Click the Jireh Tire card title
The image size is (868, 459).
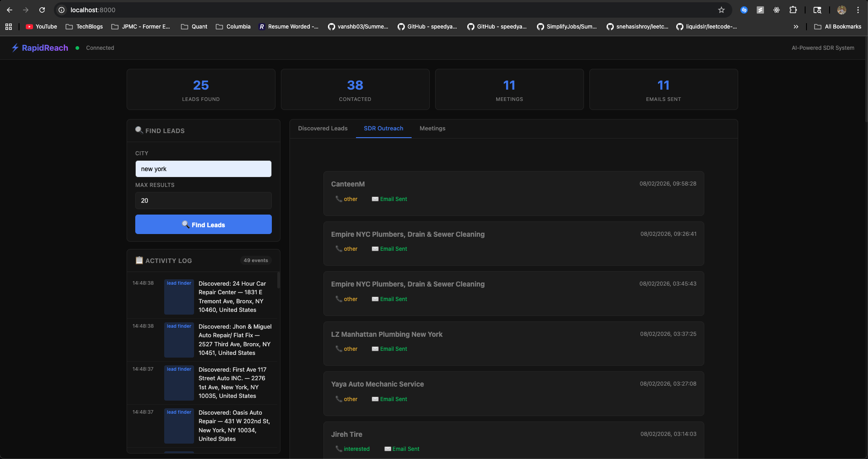pos(346,435)
